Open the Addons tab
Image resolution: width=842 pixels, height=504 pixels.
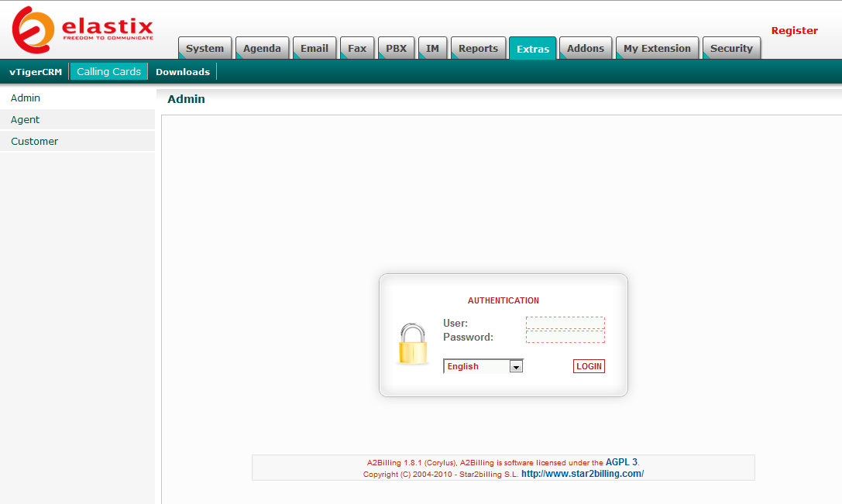pyautogui.click(x=585, y=48)
